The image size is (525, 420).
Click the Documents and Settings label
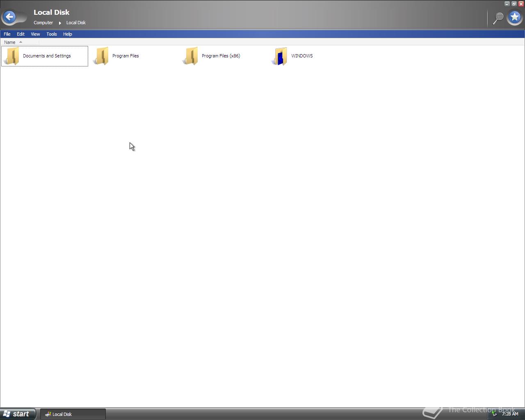(x=47, y=56)
